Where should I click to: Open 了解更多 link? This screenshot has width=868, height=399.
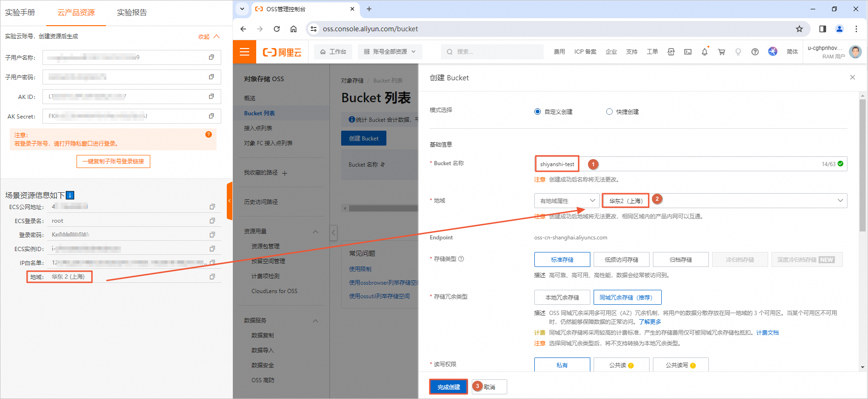point(650,322)
